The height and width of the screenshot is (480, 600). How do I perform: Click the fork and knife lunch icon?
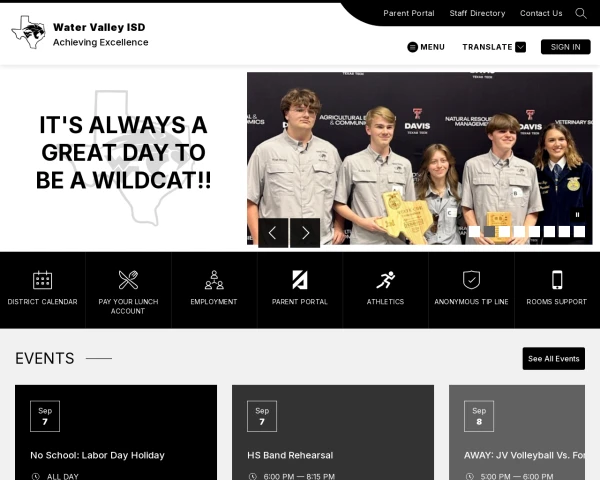point(128,280)
